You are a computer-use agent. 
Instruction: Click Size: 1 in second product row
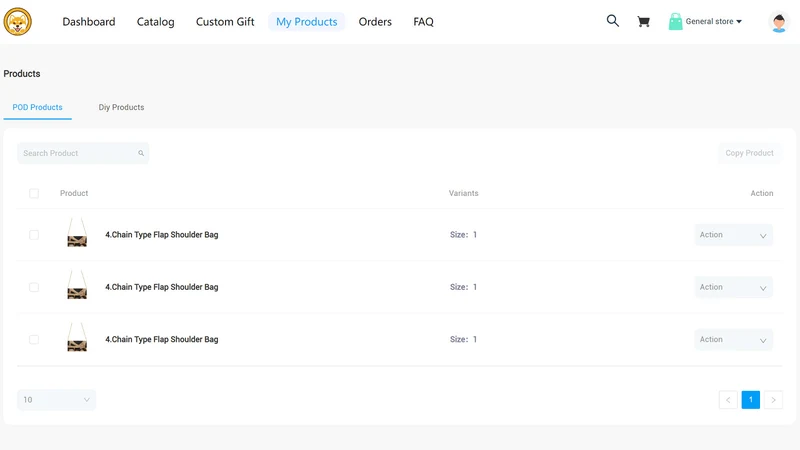[x=463, y=287]
